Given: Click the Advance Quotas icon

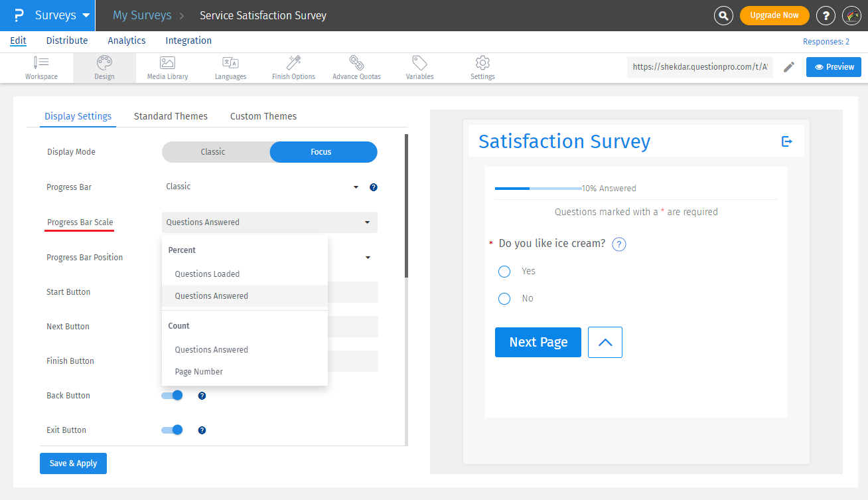Looking at the screenshot, I should (356, 67).
